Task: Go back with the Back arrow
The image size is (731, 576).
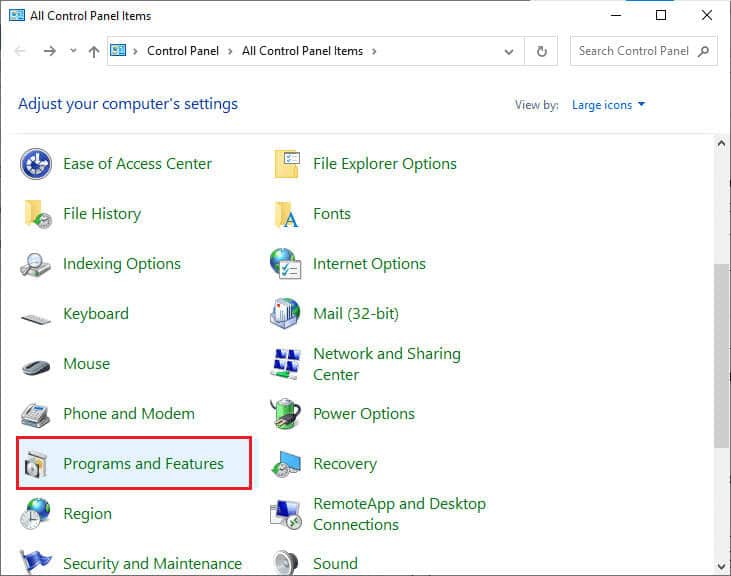Action: point(20,51)
